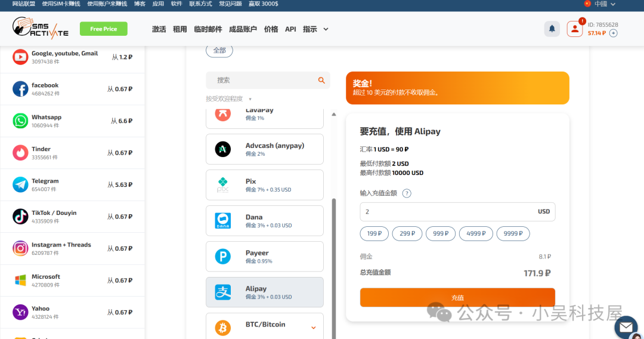644x339 pixels.
Task: Click the Bitcoin payment icon
Action: click(223, 328)
